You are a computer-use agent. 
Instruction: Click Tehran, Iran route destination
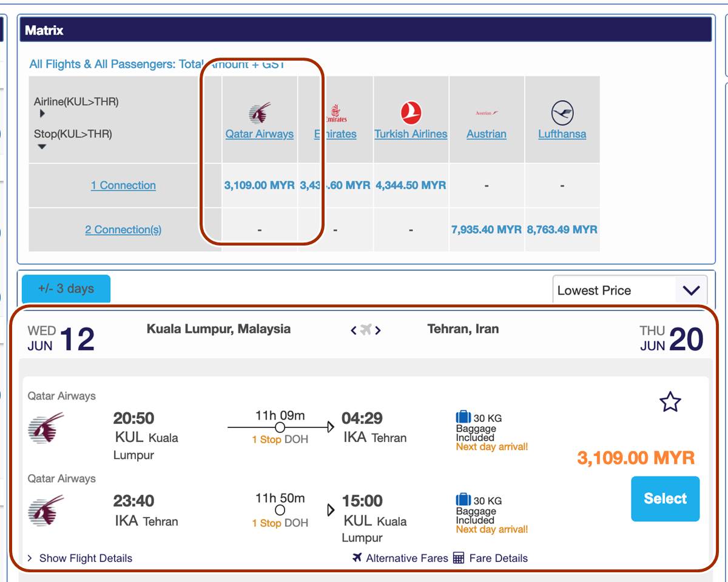pyautogui.click(x=463, y=329)
